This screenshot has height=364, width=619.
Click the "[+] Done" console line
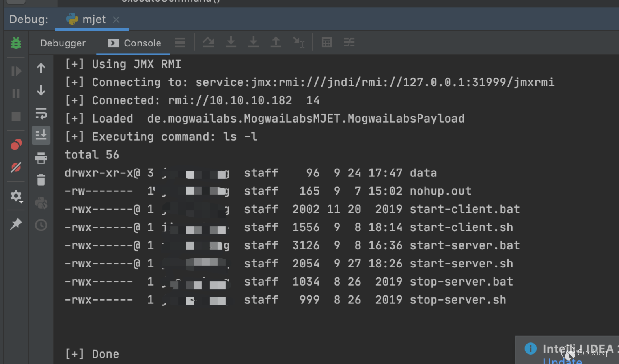tap(92, 354)
